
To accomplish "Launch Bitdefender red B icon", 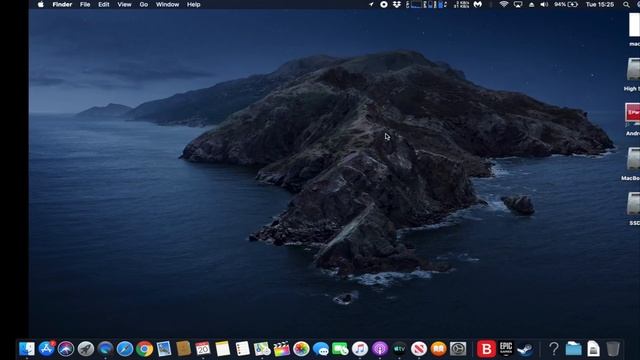I will pos(486,349).
